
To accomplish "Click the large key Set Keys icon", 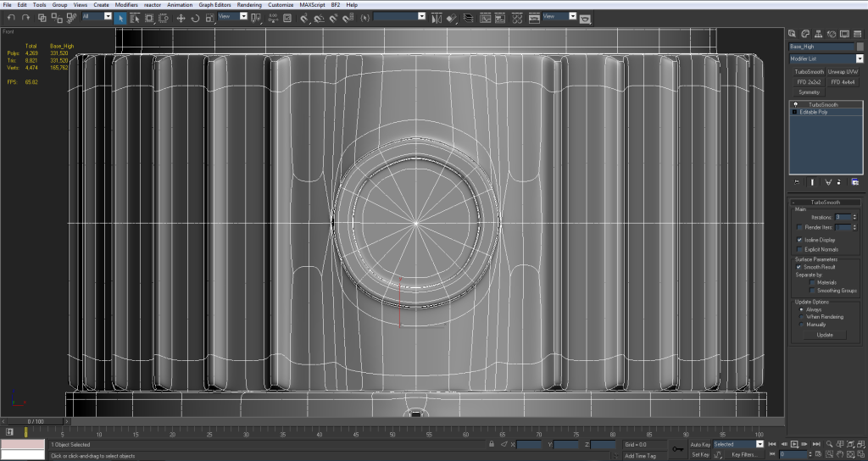I will 677,449.
